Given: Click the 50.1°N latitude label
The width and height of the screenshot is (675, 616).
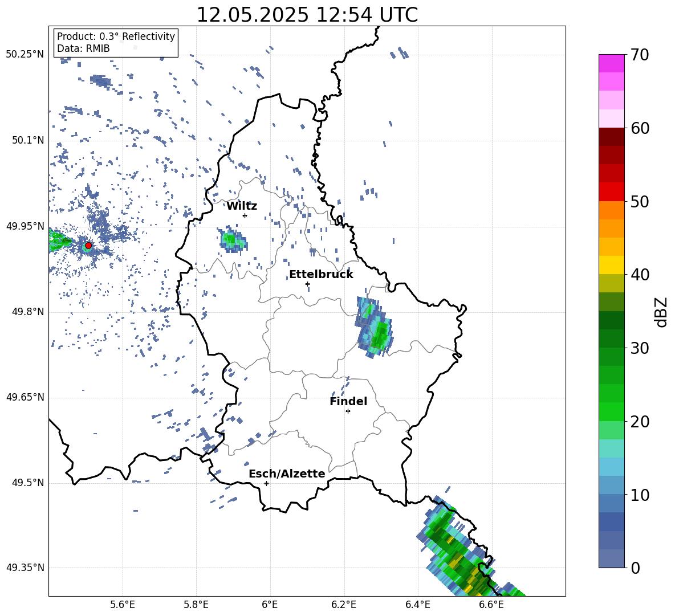Looking at the screenshot, I should click(28, 140).
